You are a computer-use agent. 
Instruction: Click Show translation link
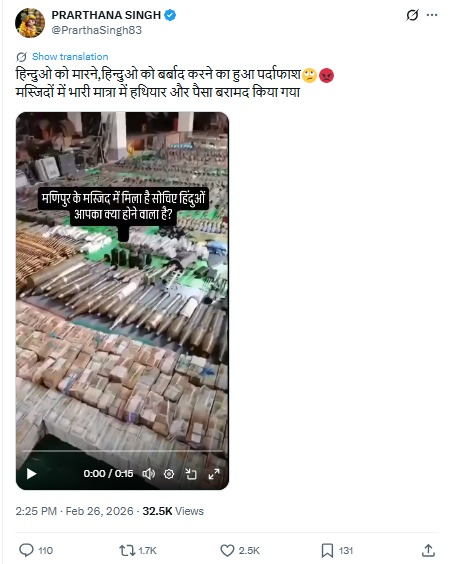coord(70,56)
